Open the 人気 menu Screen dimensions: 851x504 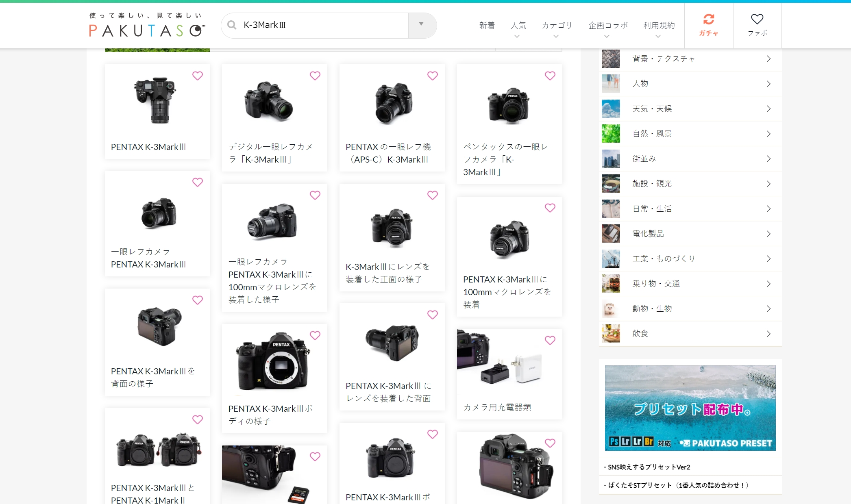pos(518,26)
